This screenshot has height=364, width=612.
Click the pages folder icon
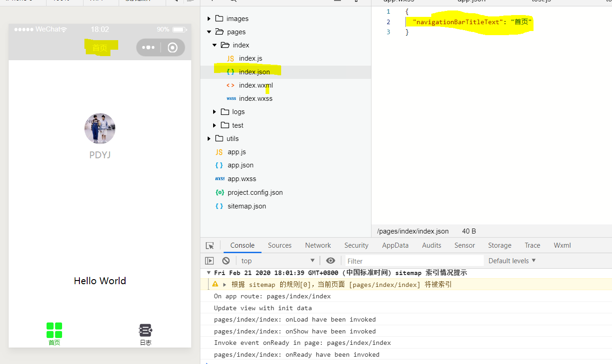(220, 31)
